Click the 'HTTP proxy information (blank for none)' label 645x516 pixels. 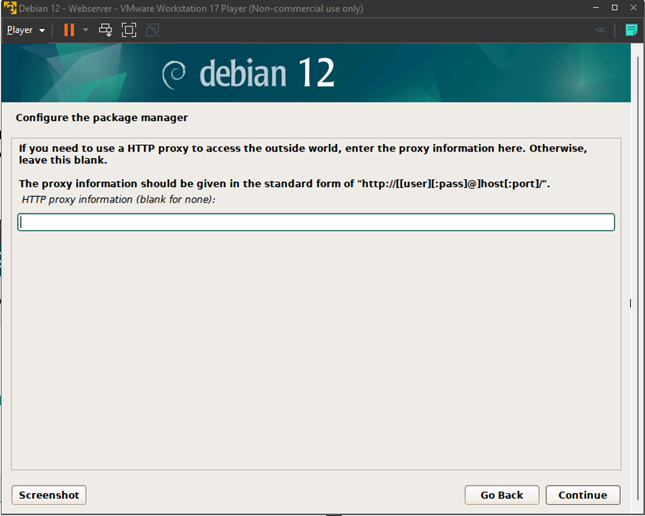pyautogui.click(x=118, y=200)
